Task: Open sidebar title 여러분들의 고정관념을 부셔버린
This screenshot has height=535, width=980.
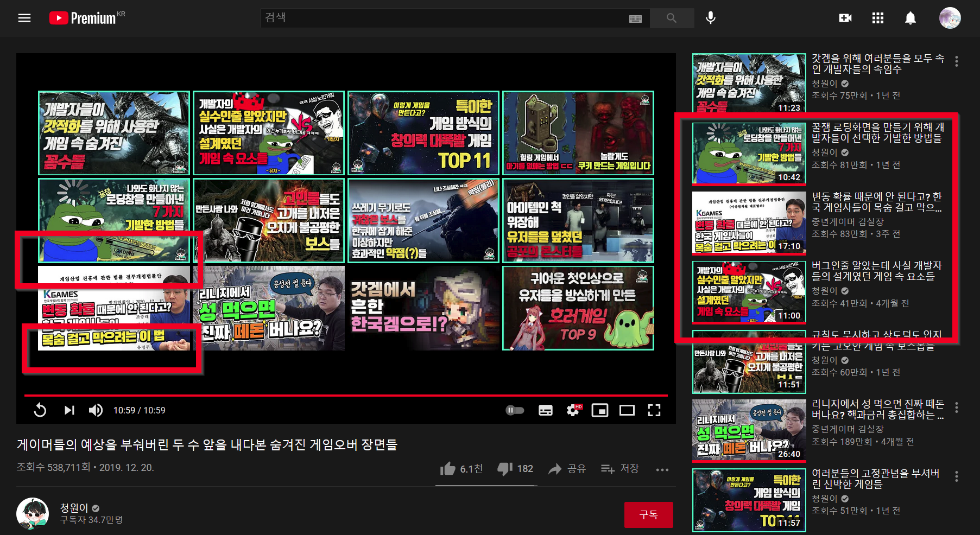Action: click(x=875, y=479)
